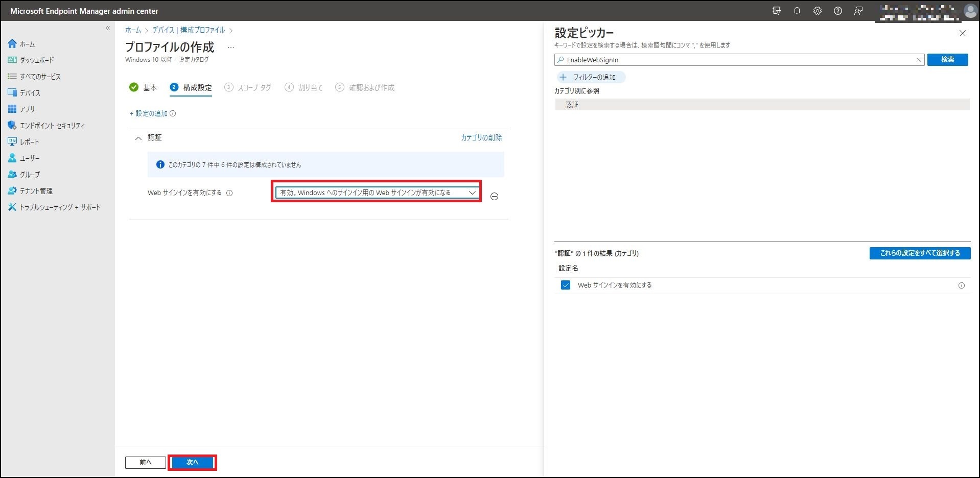Screen dimensions: 980x478
Task: Open テナント管理 in sidebar
Action: point(30,191)
